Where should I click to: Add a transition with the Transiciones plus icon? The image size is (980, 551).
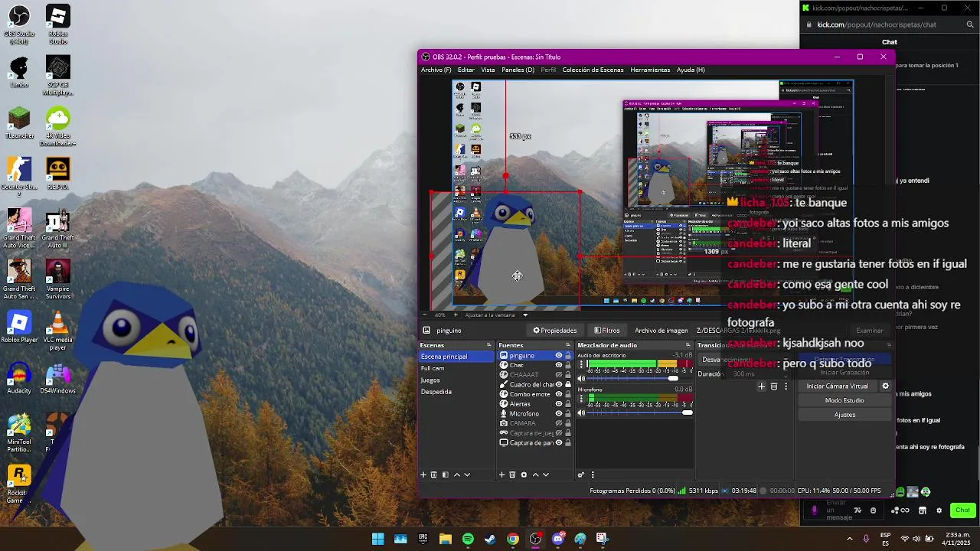click(761, 386)
